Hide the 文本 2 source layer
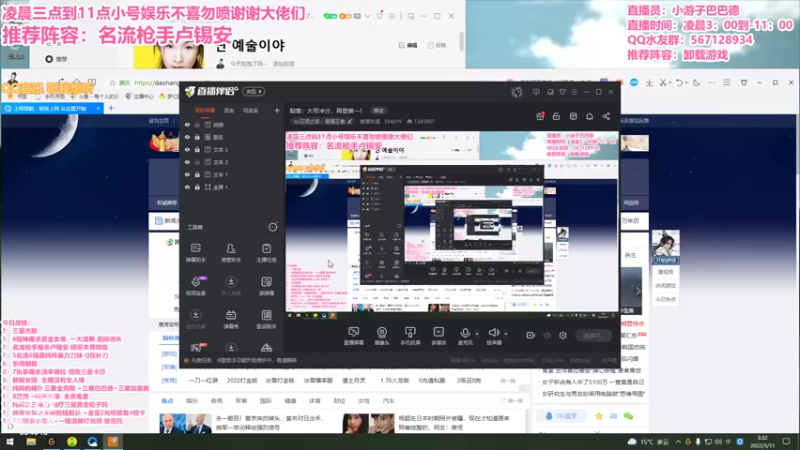The image size is (800, 450). coord(187,162)
